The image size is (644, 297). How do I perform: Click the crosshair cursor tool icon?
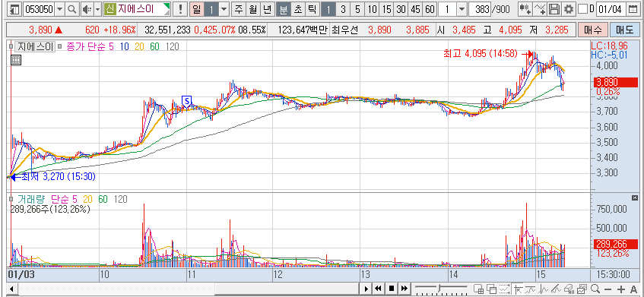[518, 289]
